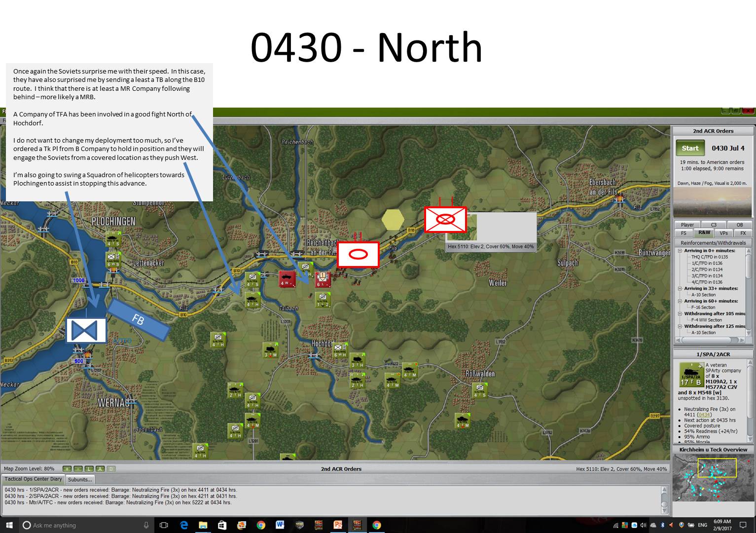The image size is (756, 533).
Task: Switch to the FX tab
Action: [743, 233]
